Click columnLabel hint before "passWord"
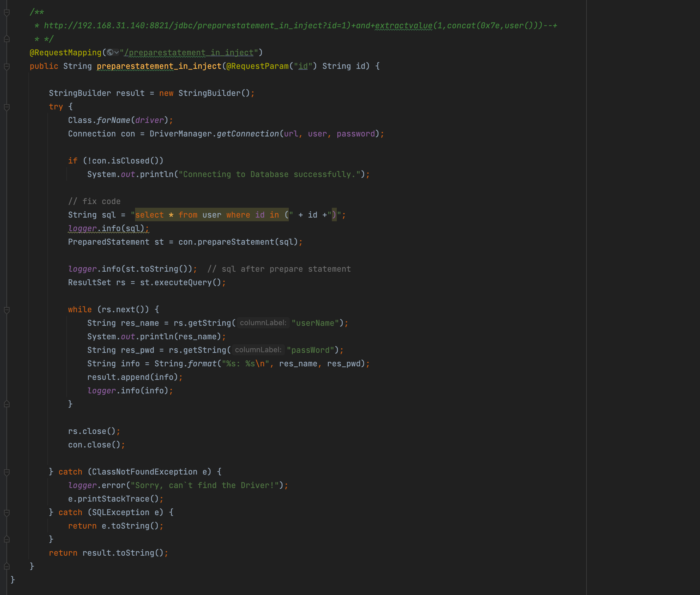700x595 pixels. tap(258, 350)
